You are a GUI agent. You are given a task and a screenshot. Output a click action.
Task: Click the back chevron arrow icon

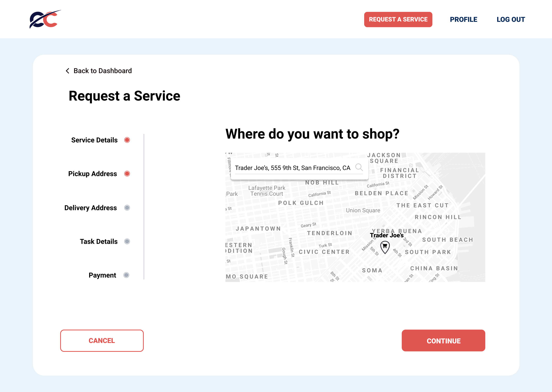[67, 71]
